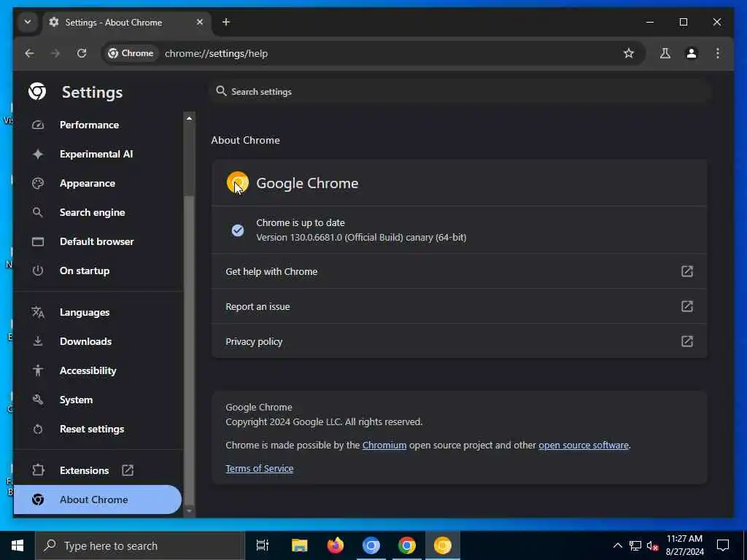
Task: Open Default browser settings
Action: pos(97,241)
